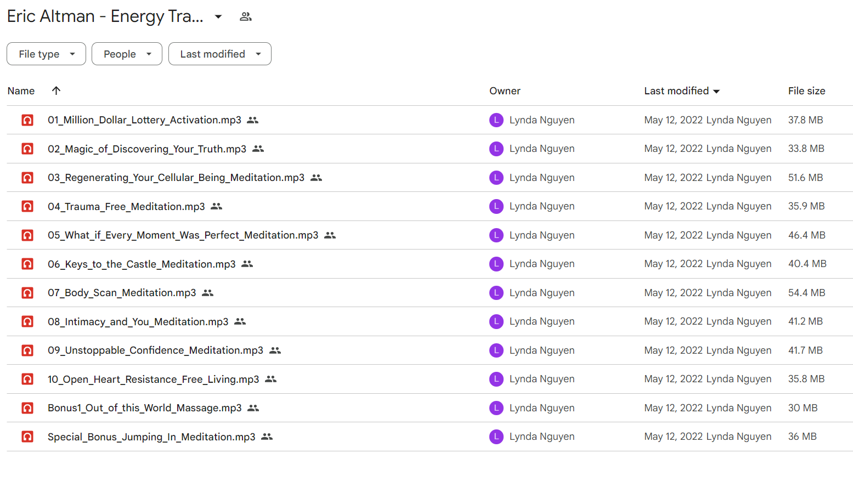This screenshot has width=853, height=504.
Task: Click the 30 MB file size cell
Action: (x=803, y=408)
